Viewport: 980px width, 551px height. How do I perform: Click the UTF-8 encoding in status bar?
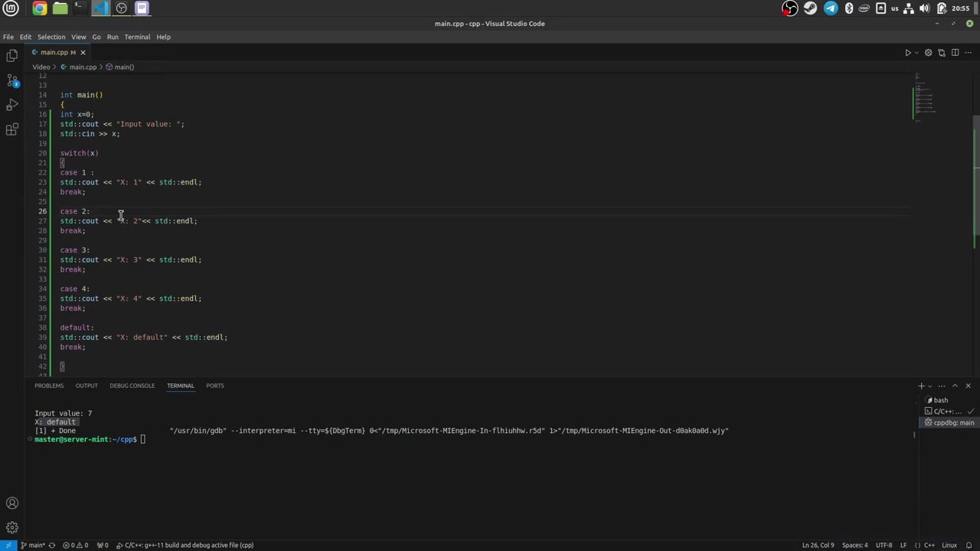coord(884,545)
